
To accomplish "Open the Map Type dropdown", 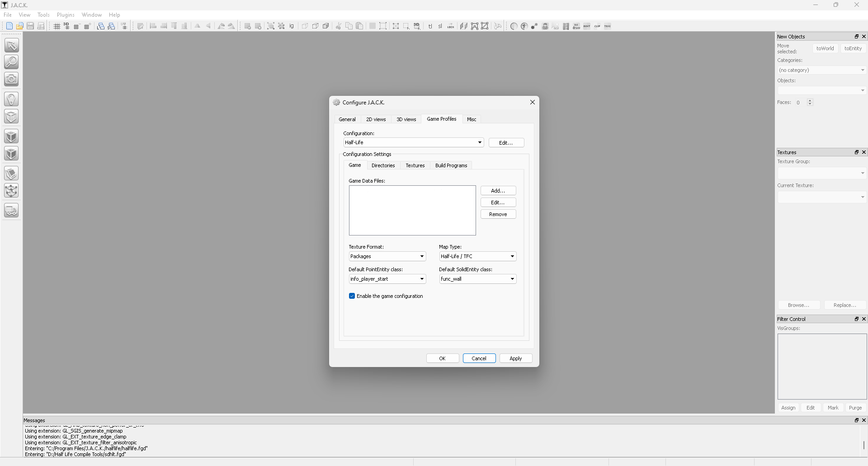I will click(478, 256).
